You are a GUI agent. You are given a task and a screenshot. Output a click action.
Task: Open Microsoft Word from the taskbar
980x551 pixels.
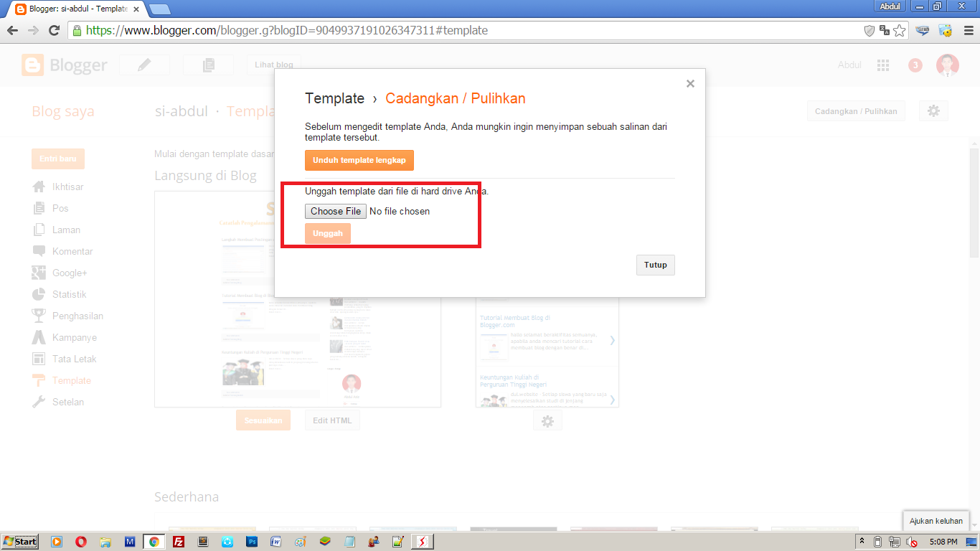[x=276, y=542]
